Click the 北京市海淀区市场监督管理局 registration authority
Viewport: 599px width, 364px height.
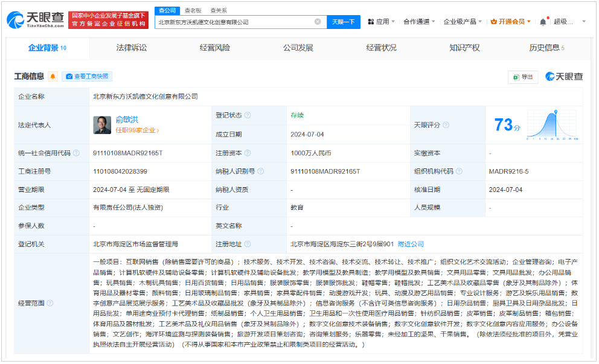coord(135,244)
